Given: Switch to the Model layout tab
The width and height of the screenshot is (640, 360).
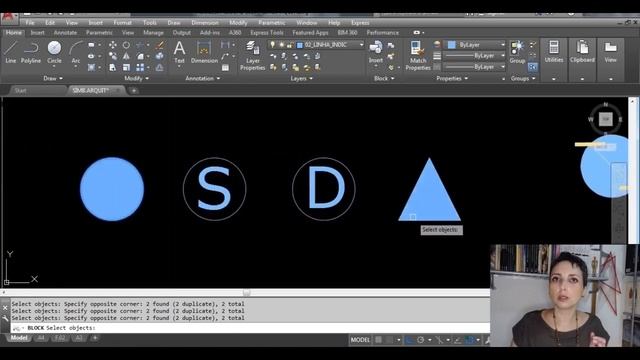Looking at the screenshot, I should [19, 338].
